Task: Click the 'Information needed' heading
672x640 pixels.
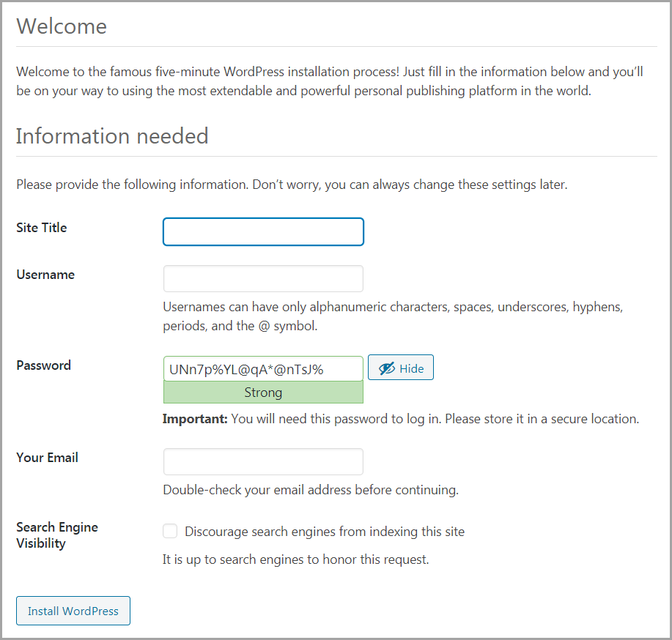Action: [112, 135]
